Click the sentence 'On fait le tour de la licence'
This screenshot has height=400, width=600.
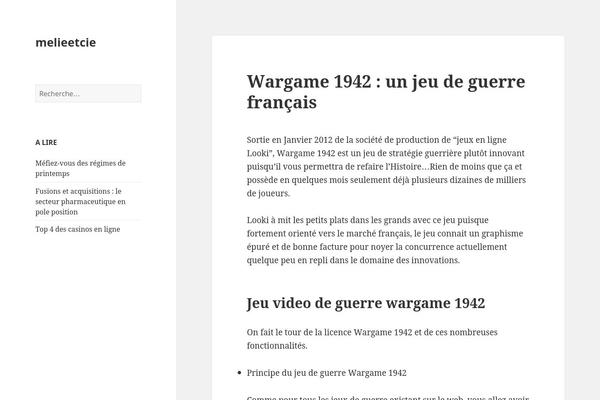click(372, 339)
